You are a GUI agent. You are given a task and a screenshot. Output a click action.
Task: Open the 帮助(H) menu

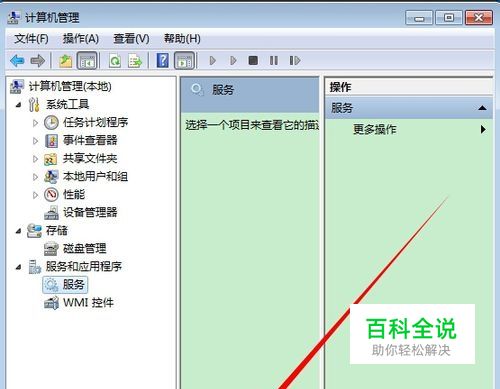click(x=182, y=39)
